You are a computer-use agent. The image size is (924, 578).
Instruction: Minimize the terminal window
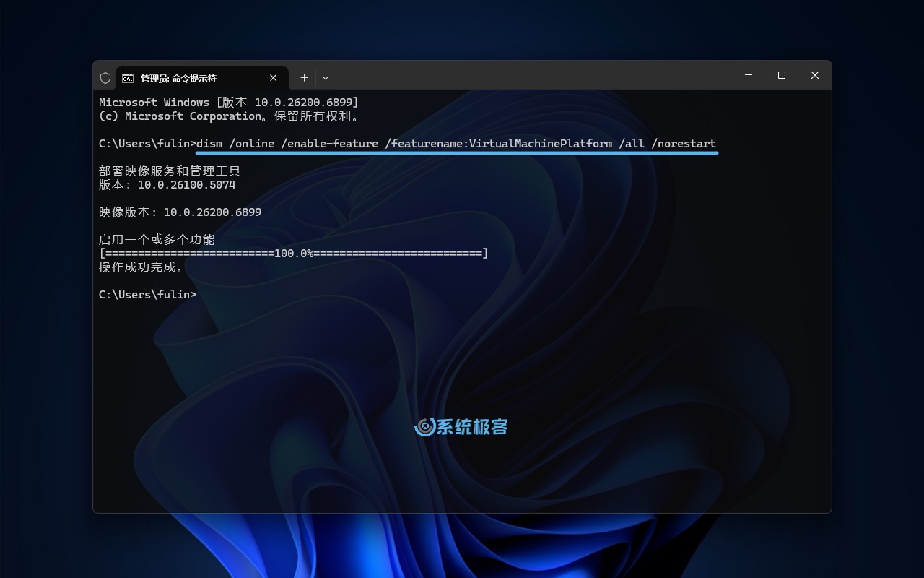(x=749, y=75)
